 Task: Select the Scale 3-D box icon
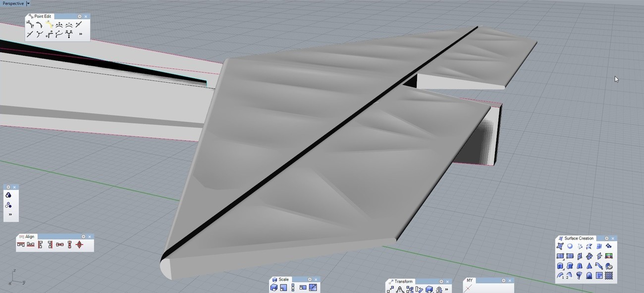coord(274,288)
